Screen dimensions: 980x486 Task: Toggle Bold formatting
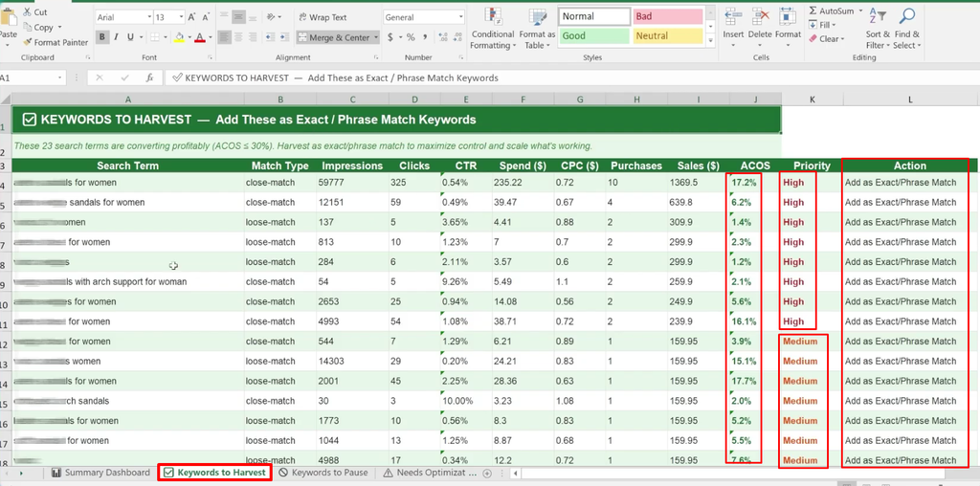101,37
